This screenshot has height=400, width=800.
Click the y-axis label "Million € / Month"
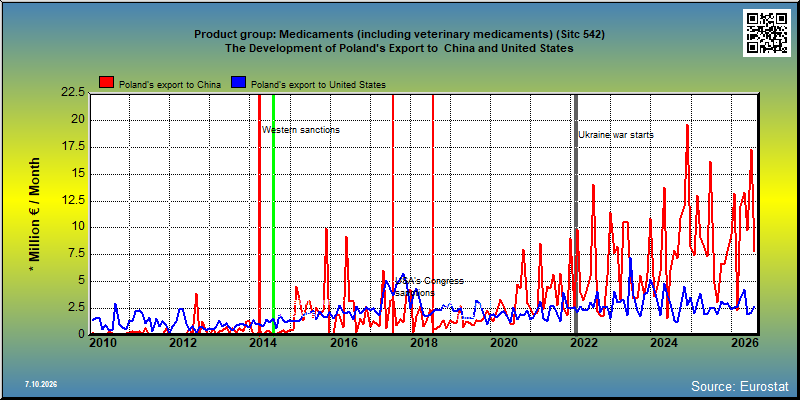pos(34,215)
